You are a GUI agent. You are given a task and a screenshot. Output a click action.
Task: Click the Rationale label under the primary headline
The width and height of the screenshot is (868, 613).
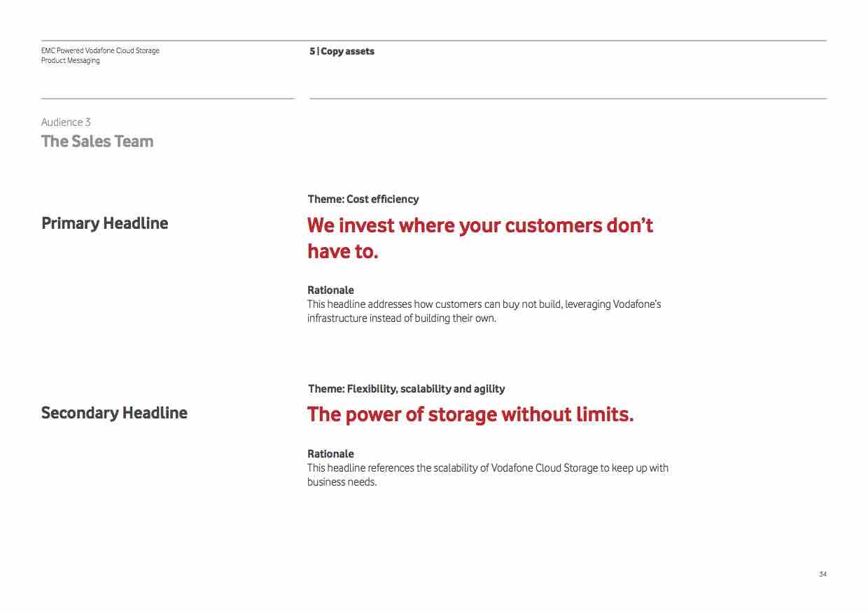[330, 290]
